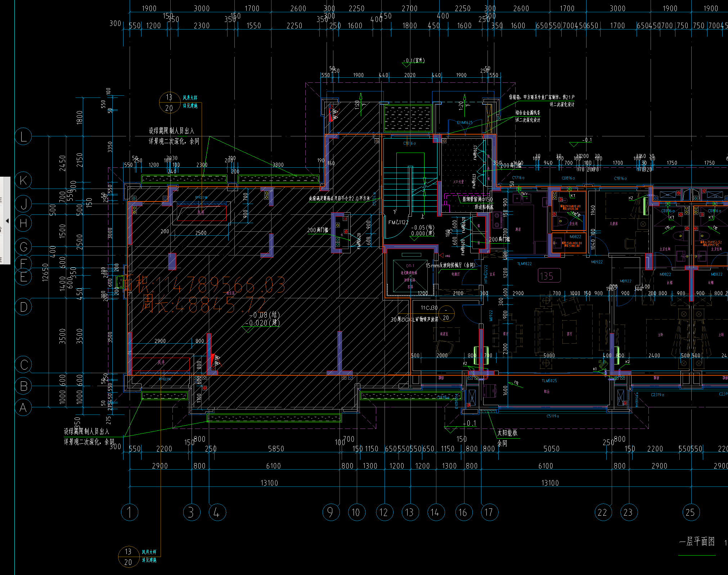Select axis bubble K on the left
Screen dimensions: 728x575
[x=23, y=180]
